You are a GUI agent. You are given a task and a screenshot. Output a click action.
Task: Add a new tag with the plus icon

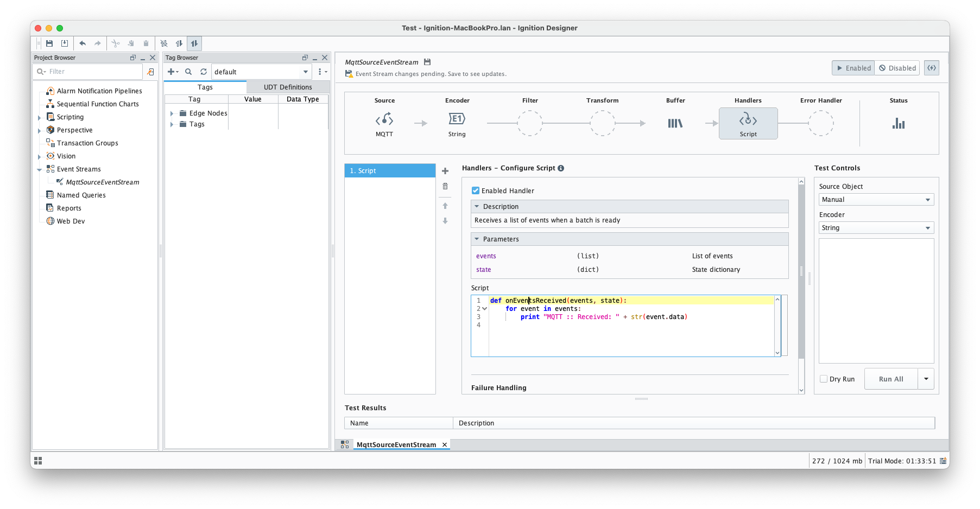pos(173,72)
